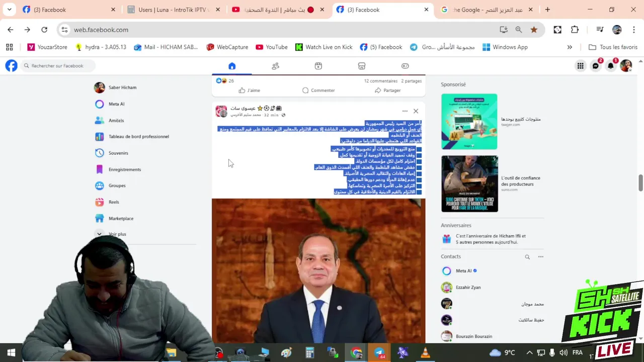Click Partager on the previous post
This screenshot has height=362, width=644.
(387, 90)
